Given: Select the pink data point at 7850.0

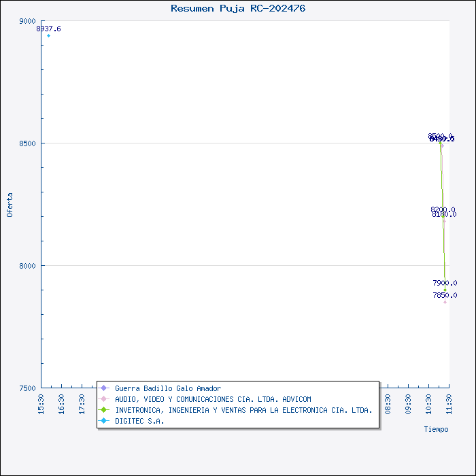Looking at the screenshot, I should tap(445, 302).
